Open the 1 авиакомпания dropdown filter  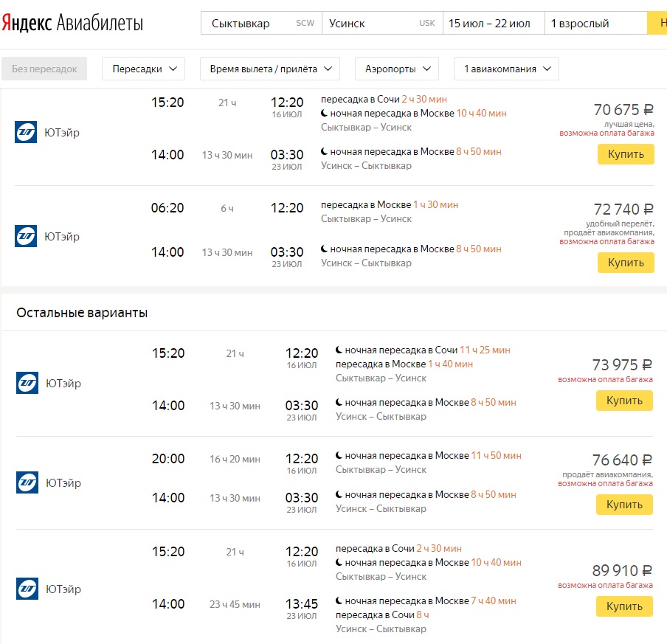(x=506, y=69)
